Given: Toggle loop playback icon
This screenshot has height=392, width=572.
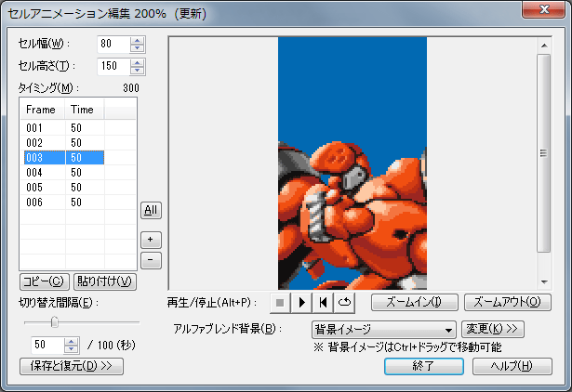Looking at the screenshot, I should [x=344, y=303].
